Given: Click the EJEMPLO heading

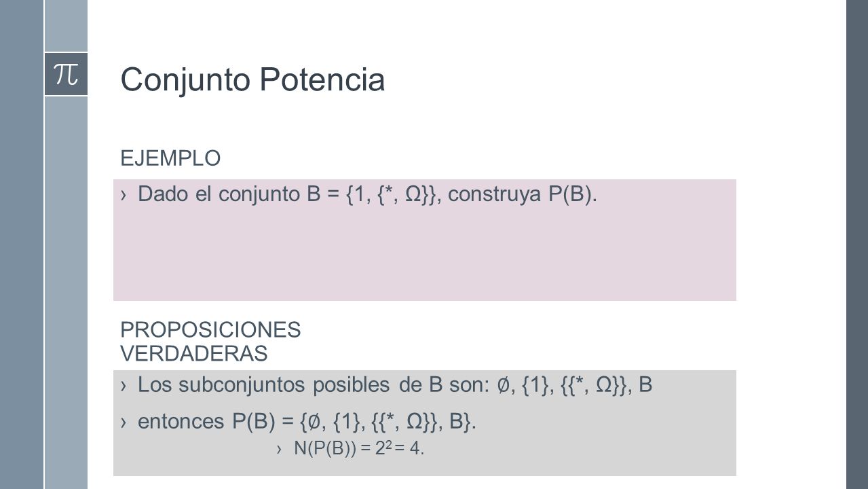Looking at the screenshot, I should [170, 158].
